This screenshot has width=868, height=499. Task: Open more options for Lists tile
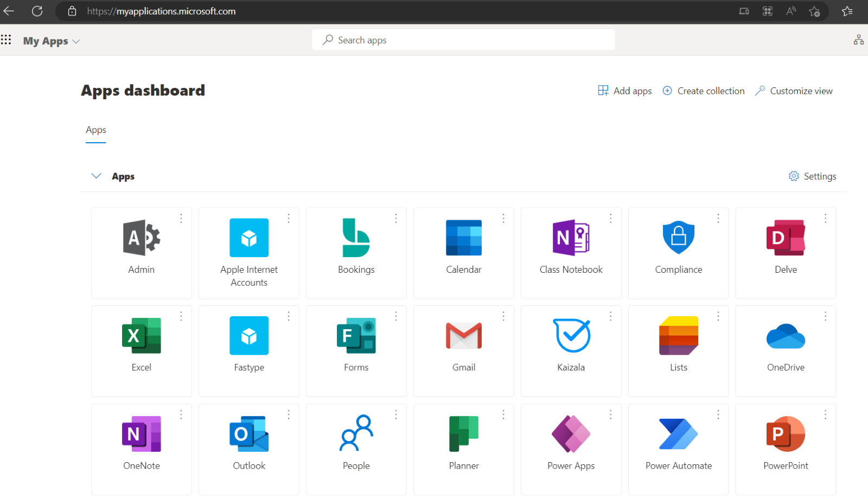pyautogui.click(x=718, y=316)
